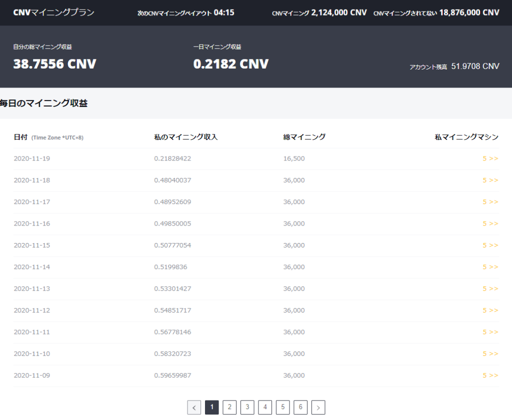This screenshot has width=512, height=420.
Task: Click date cell 2020-11-15
Action: (32, 245)
